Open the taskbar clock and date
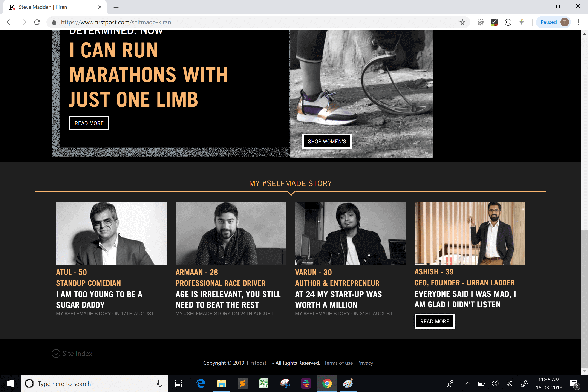 [549, 383]
